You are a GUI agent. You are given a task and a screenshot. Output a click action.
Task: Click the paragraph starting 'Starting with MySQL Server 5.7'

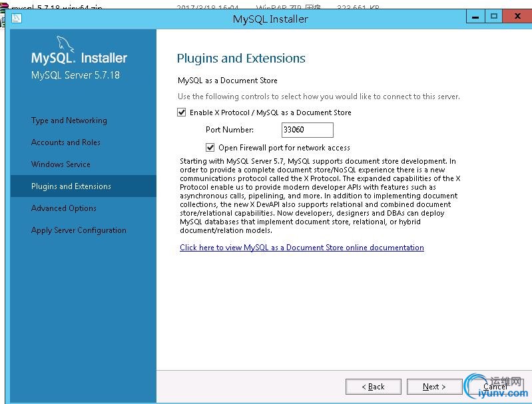tap(320, 196)
